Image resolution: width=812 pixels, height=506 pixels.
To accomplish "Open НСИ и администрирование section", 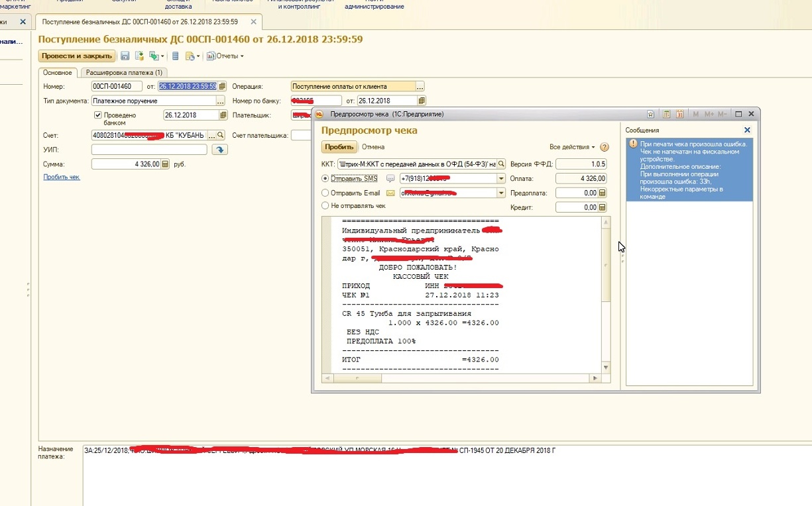I will pyautogui.click(x=374, y=4).
